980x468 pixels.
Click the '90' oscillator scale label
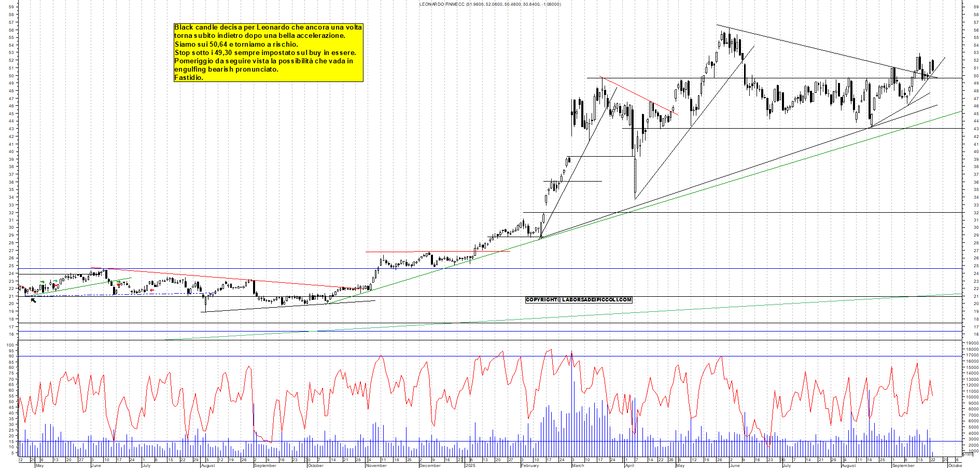[x=12, y=356]
